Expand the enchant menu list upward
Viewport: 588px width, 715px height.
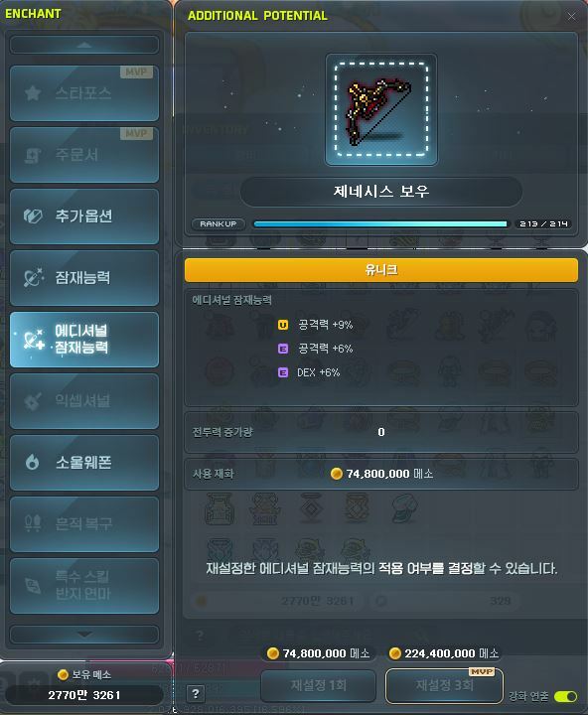pyautogui.click(x=84, y=45)
